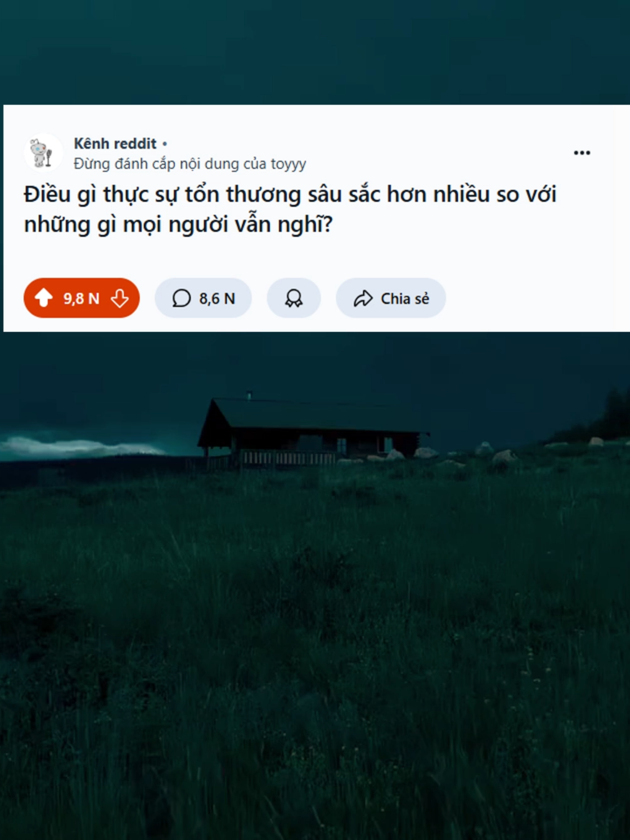The image size is (630, 840).
Task: Click the dot separator beside Kênh reddit
Action: [x=165, y=144]
